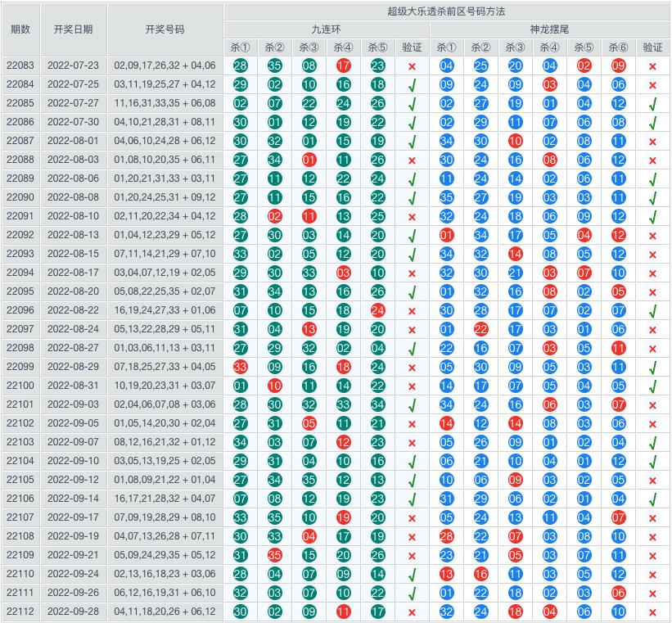
Task: Click 九连环 red cross in row 22112
Action: click(413, 612)
